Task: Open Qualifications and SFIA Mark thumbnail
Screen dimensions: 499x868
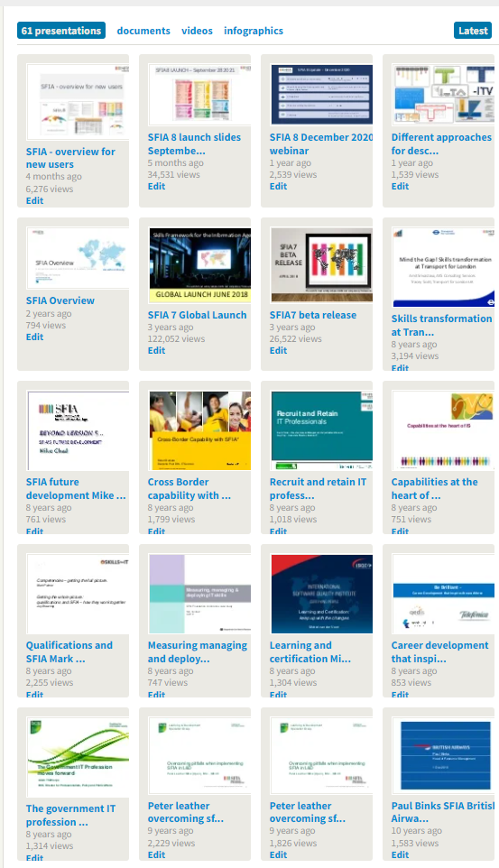Action: [78, 594]
